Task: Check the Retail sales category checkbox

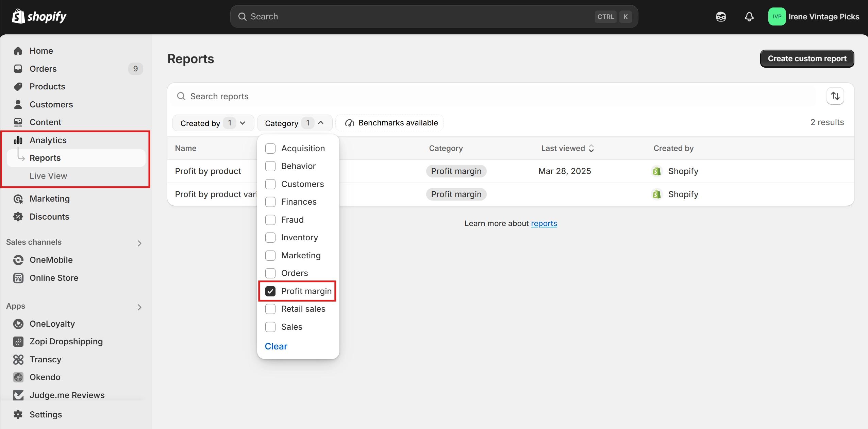Action: tap(270, 309)
